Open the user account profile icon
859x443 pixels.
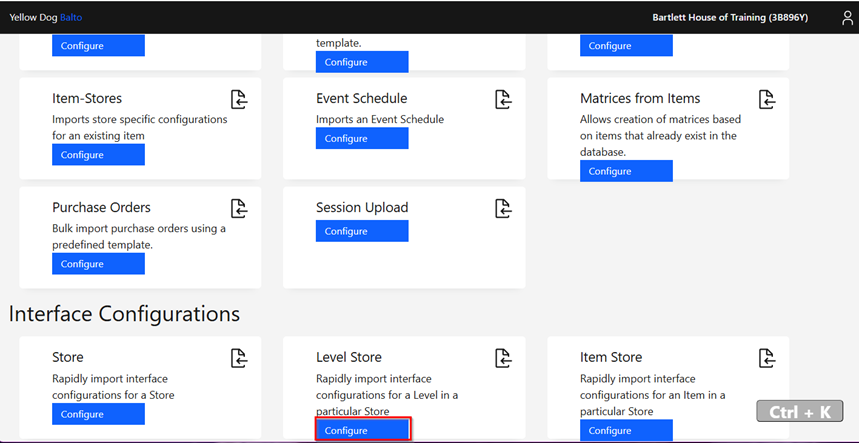tap(847, 18)
